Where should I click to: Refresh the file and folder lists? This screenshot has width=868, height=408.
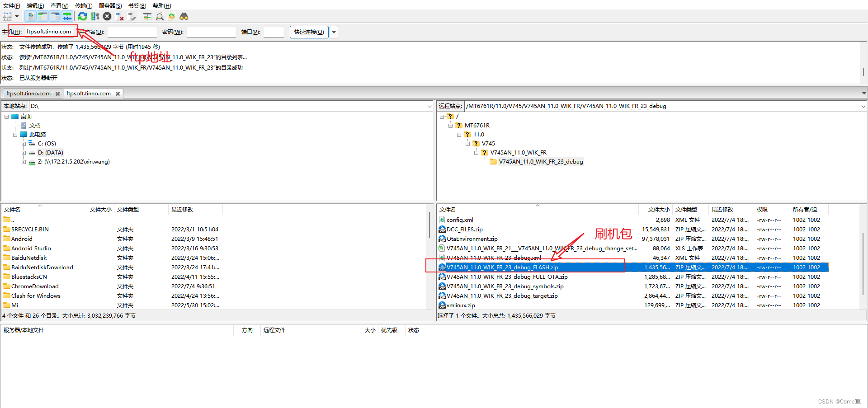(82, 16)
